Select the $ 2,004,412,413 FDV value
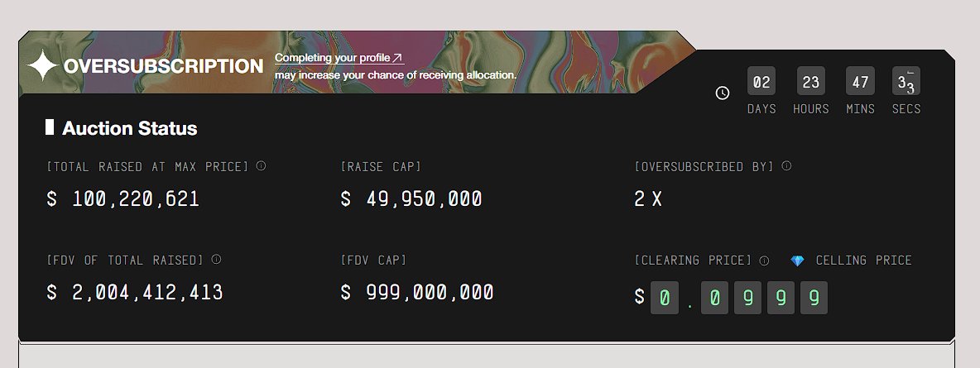Viewport: 980px width, 368px height. pyautogui.click(x=135, y=293)
